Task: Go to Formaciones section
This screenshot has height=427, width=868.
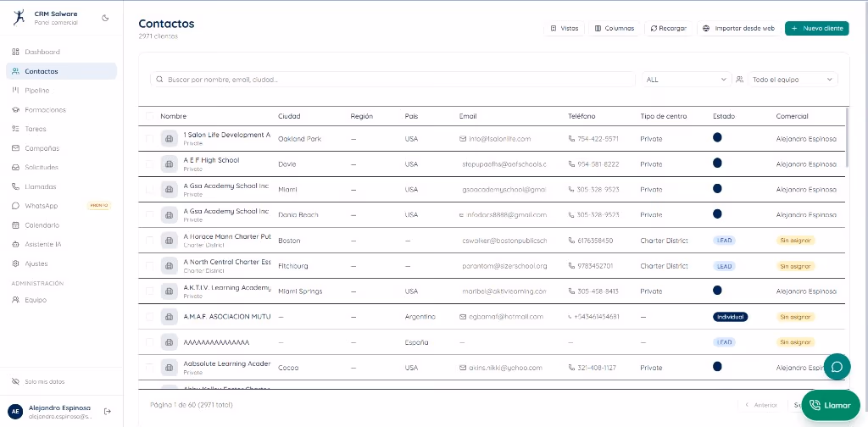Action: point(45,109)
